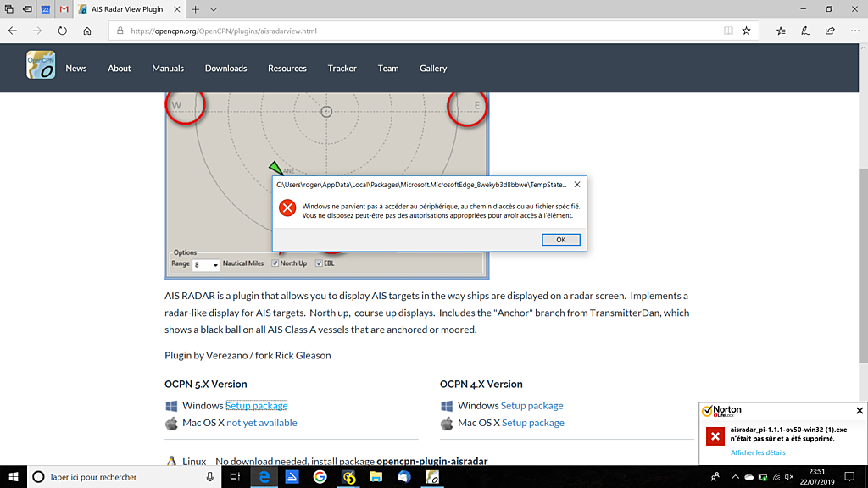Screen dimensions: 868x488
Task: Open Task View on the taskbar
Action: 235,476
